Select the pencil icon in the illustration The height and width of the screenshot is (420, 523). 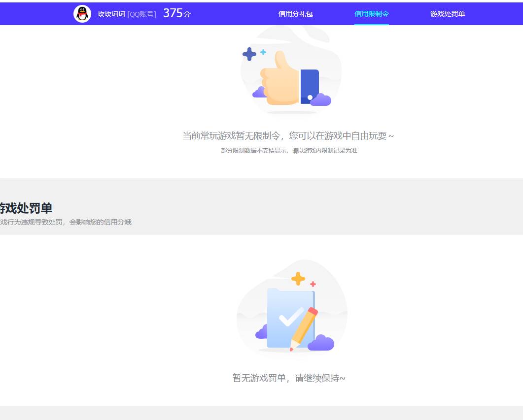[304, 325]
